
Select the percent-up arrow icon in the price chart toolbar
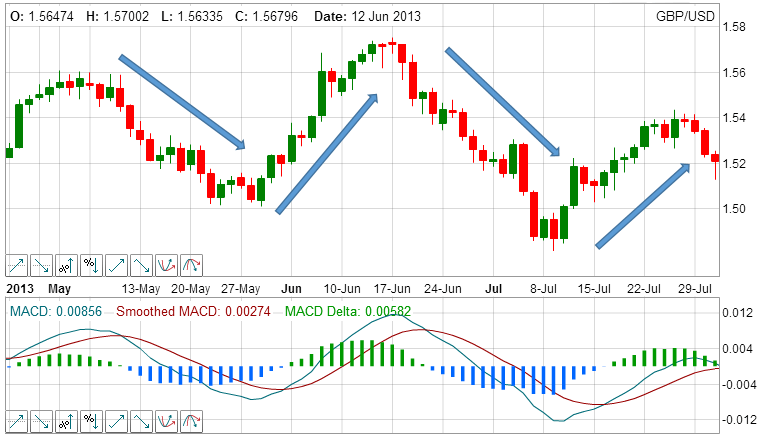pos(67,265)
